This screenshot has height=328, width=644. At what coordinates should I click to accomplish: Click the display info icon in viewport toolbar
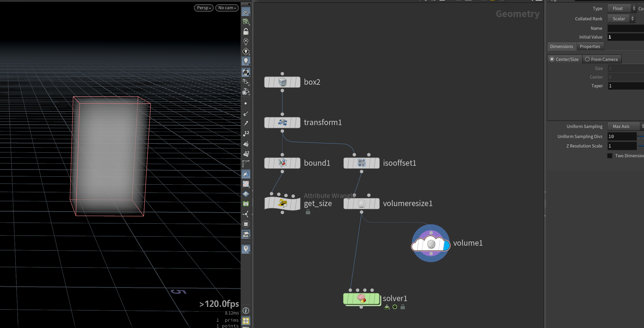(246, 311)
